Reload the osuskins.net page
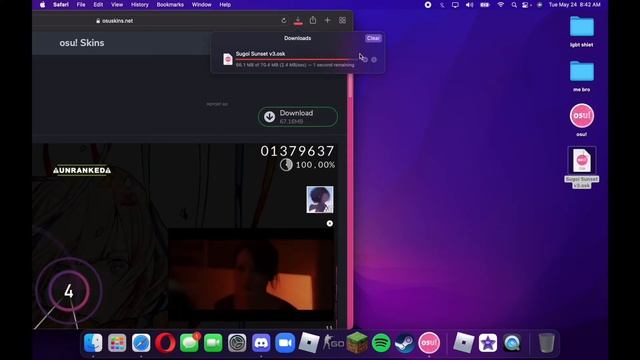This screenshot has height=360, width=640. point(284,20)
